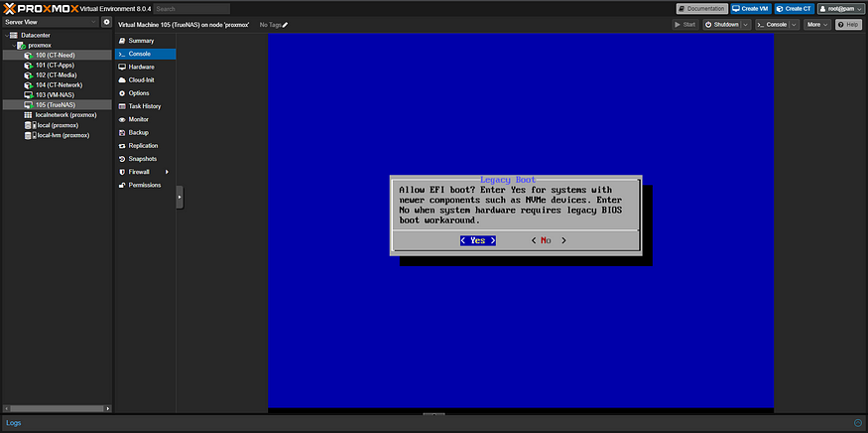Click the Permissions unlock icon

(122, 185)
